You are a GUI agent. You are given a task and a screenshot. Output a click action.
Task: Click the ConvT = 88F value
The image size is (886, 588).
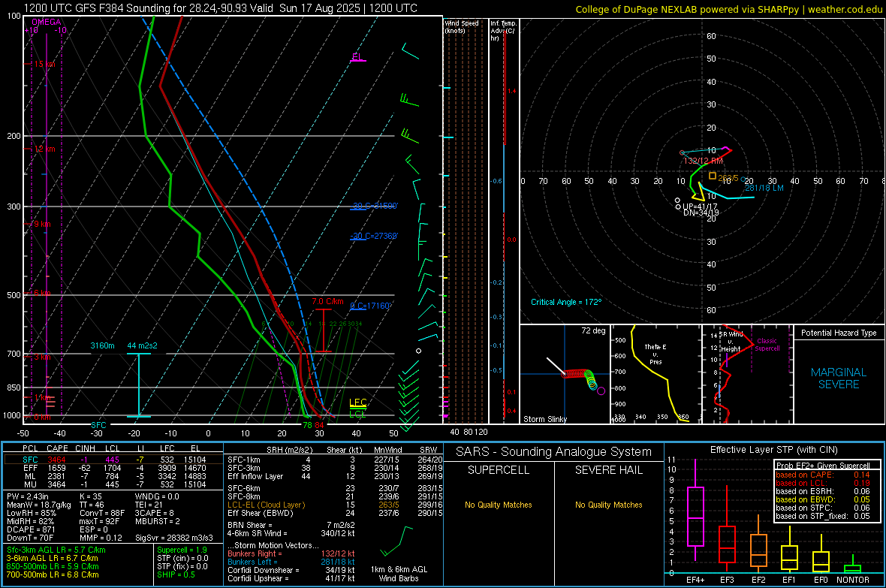pyautogui.click(x=102, y=513)
